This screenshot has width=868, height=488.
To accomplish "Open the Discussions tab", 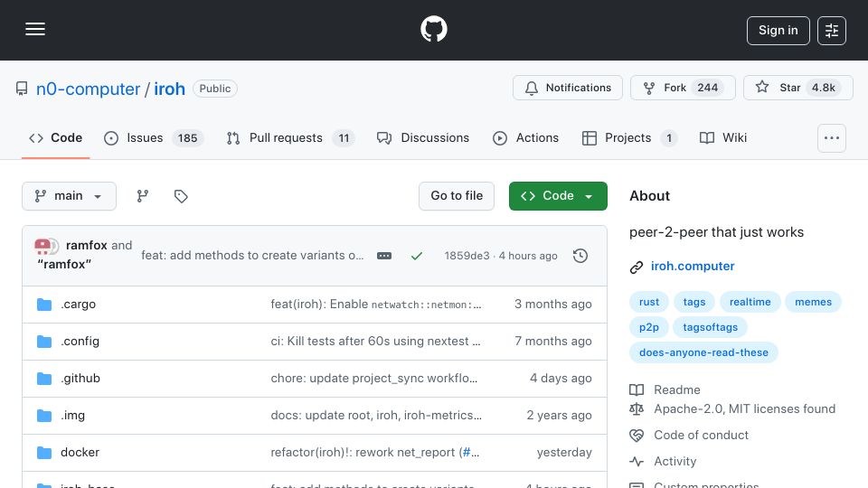I will point(423,137).
